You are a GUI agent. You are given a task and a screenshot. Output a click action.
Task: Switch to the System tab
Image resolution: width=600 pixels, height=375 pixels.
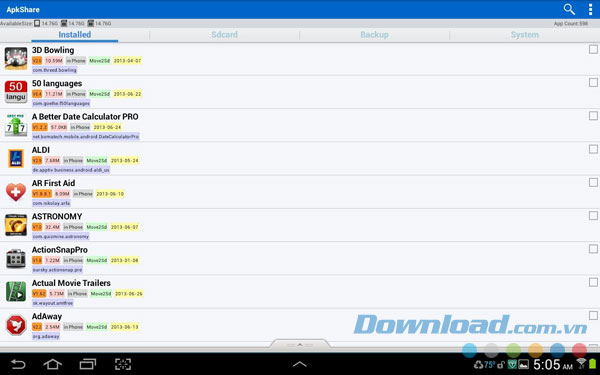coord(525,34)
